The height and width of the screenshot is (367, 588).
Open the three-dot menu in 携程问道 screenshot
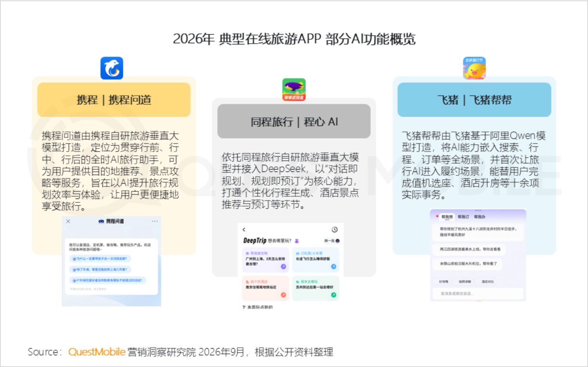(x=155, y=221)
